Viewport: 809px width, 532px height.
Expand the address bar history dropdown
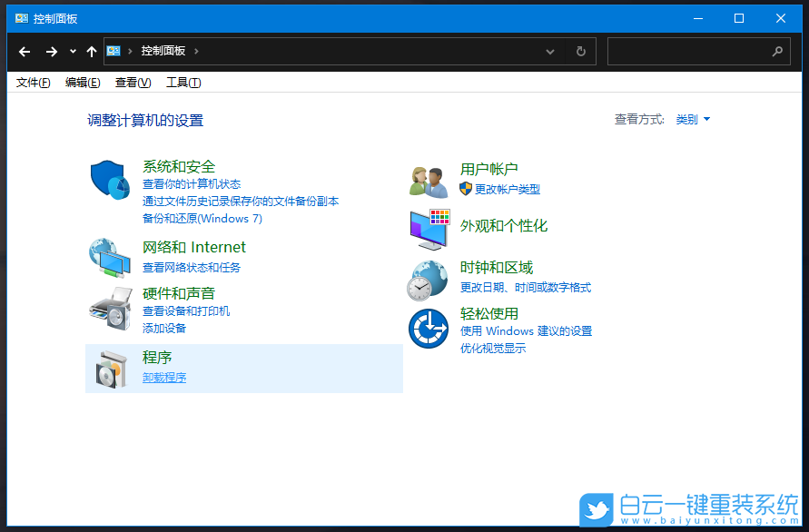click(550, 52)
